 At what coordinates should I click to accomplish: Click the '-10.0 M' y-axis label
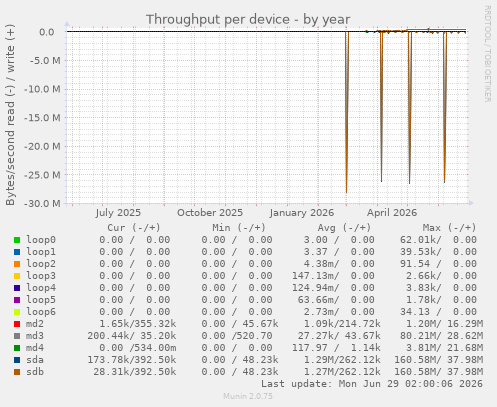click(x=42, y=89)
